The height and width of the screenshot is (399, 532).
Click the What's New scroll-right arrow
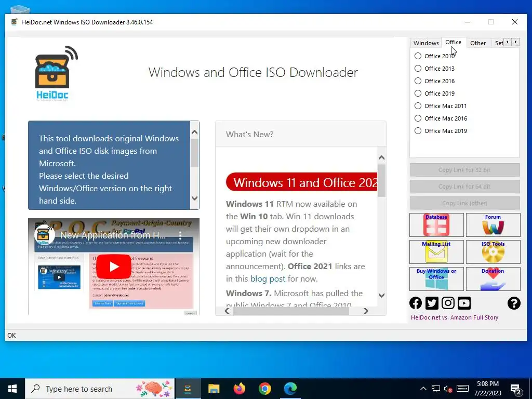pos(366,311)
